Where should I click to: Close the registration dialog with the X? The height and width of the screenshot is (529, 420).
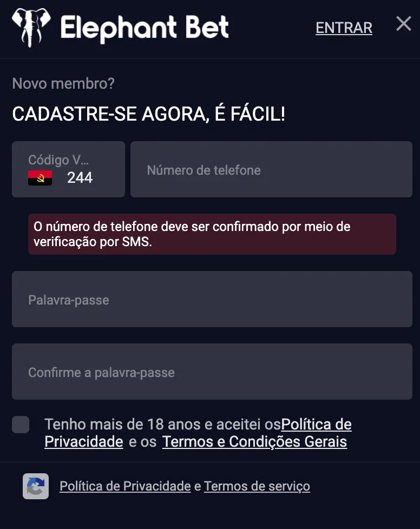tap(404, 24)
